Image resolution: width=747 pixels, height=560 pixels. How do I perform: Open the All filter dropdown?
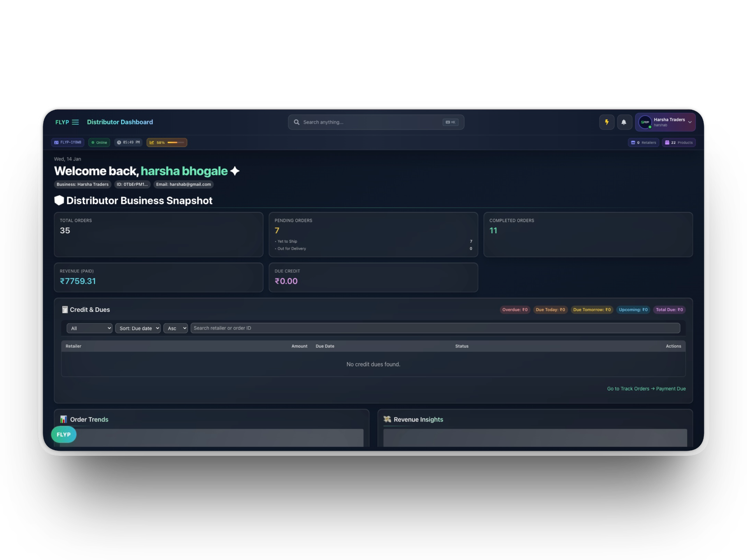coord(89,328)
